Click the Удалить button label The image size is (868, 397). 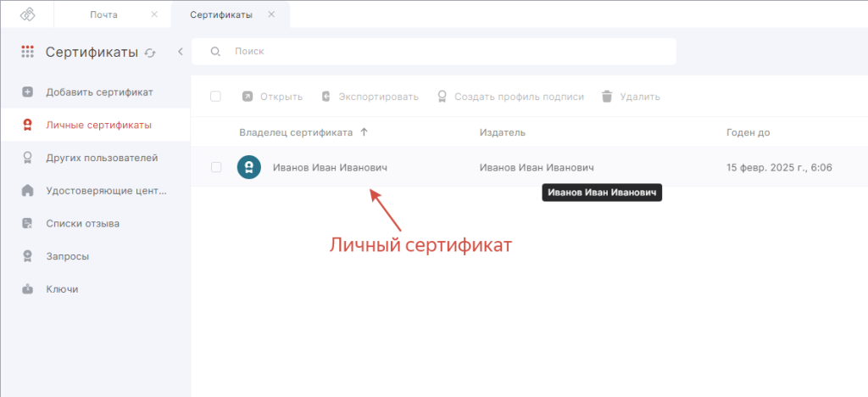click(x=640, y=97)
